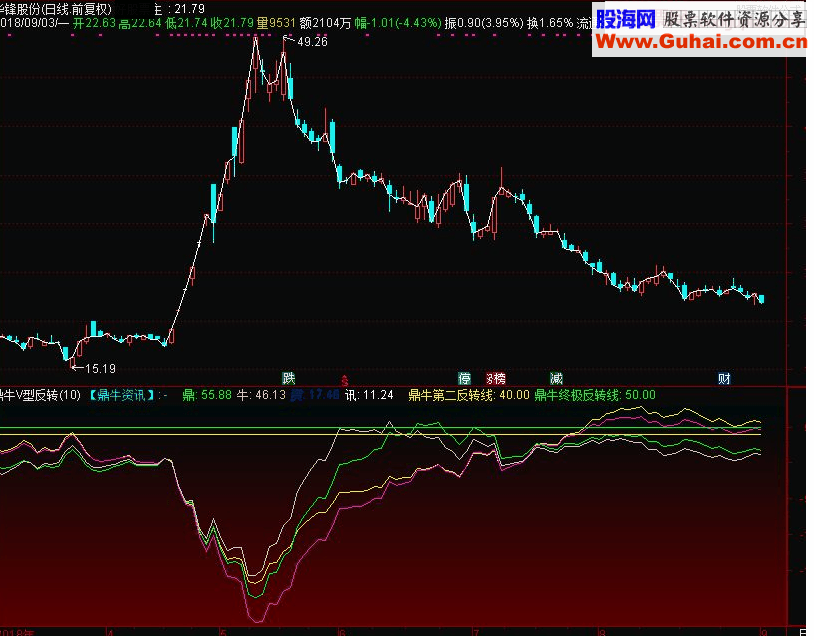Image resolution: width=814 pixels, height=640 pixels.
Task: Click the 【鼎牛资讯】 indicator label
Action: pos(122,395)
